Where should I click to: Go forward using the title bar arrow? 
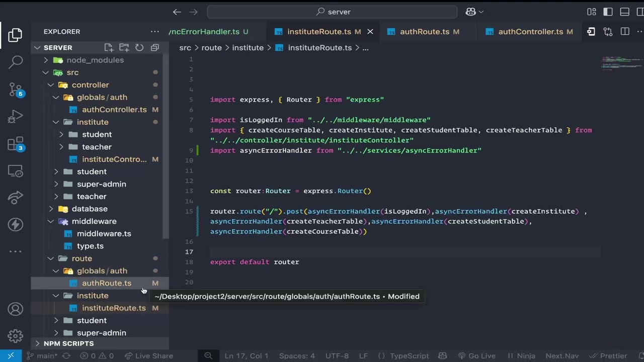[194, 12]
